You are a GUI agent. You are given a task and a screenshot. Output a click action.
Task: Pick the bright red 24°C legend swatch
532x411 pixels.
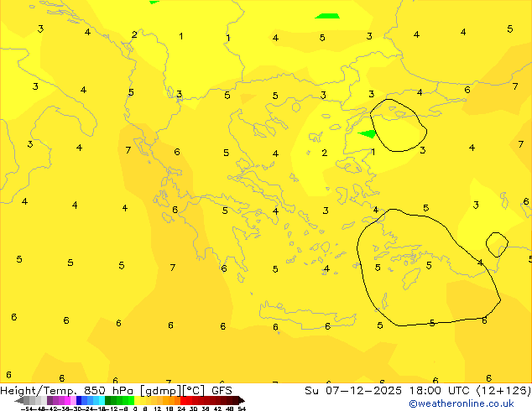pos(183,400)
